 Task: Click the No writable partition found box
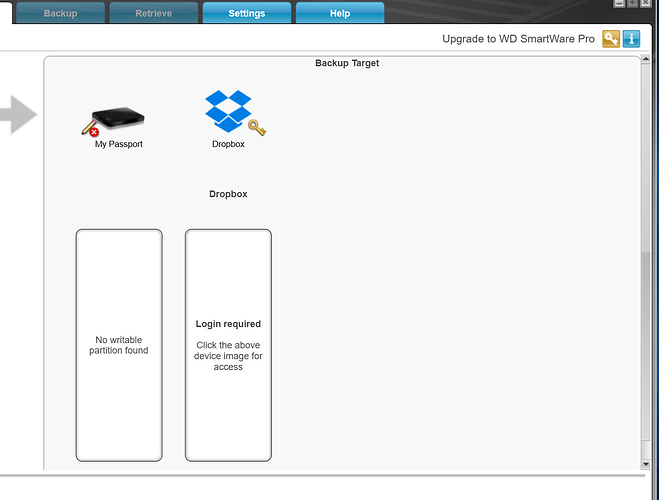pyautogui.click(x=119, y=345)
